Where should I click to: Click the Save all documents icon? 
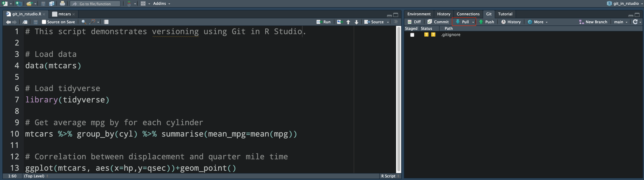point(52,3)
